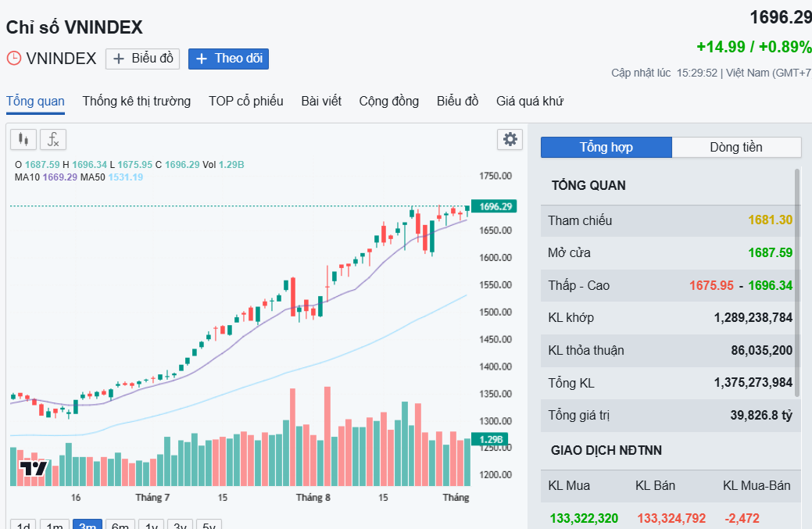Click the KL Mua-Bán value -2,472
Screen dimensions: 812x529
(x=742, y=518)
